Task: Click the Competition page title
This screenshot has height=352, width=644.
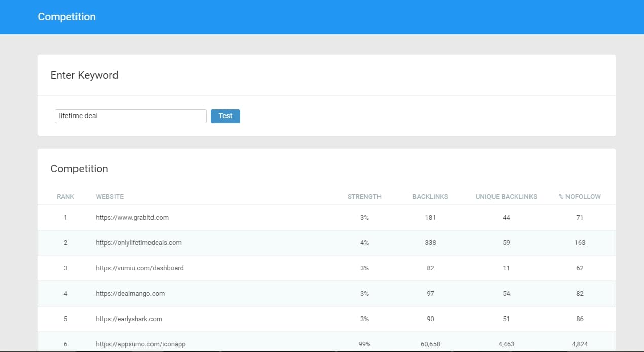Action: coord(66,17)
